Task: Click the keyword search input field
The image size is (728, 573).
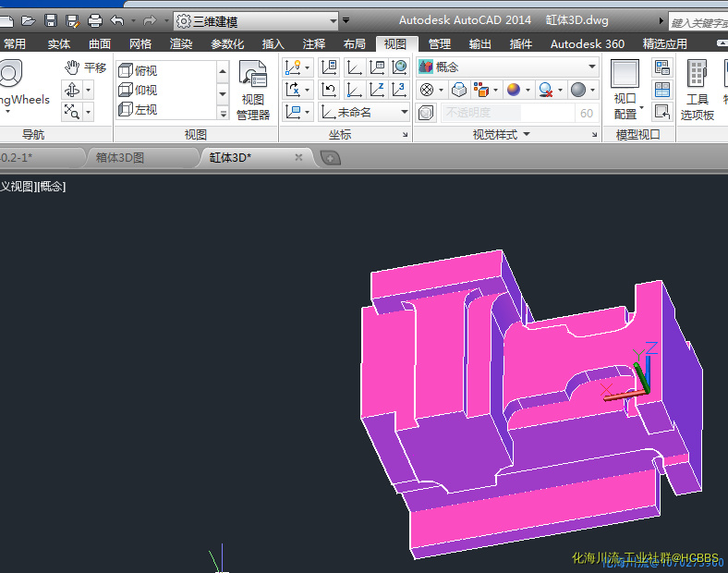Action: pos(698,22)
